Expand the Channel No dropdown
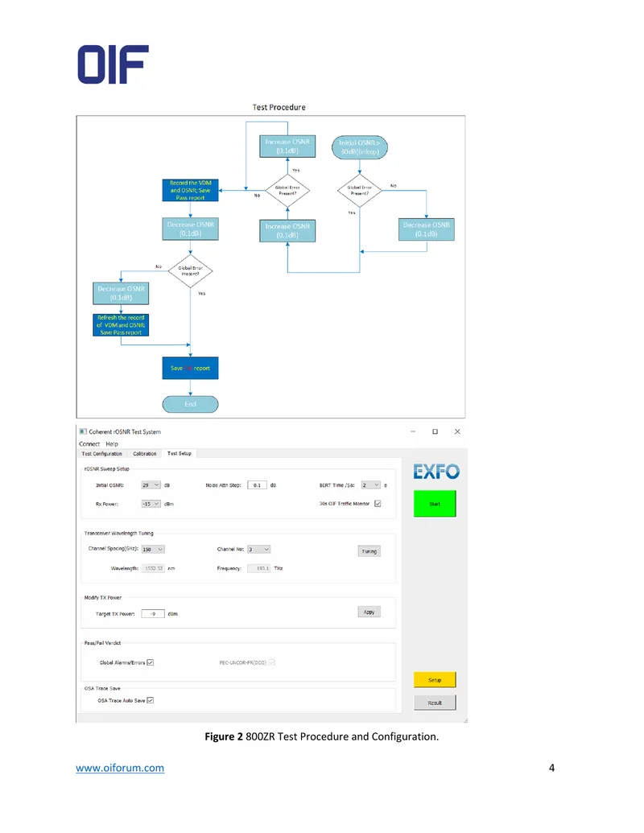The width and height of the screenshot is (644, 833). click(259, 550)
